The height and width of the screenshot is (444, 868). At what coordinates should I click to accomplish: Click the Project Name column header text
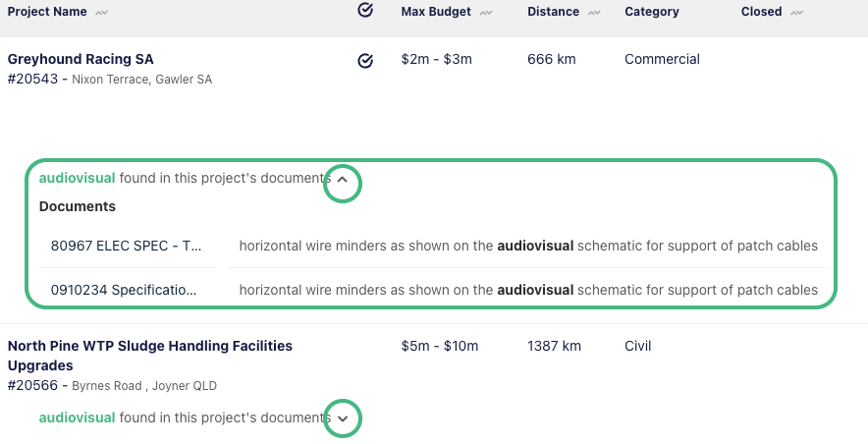(x=47, y=12)
